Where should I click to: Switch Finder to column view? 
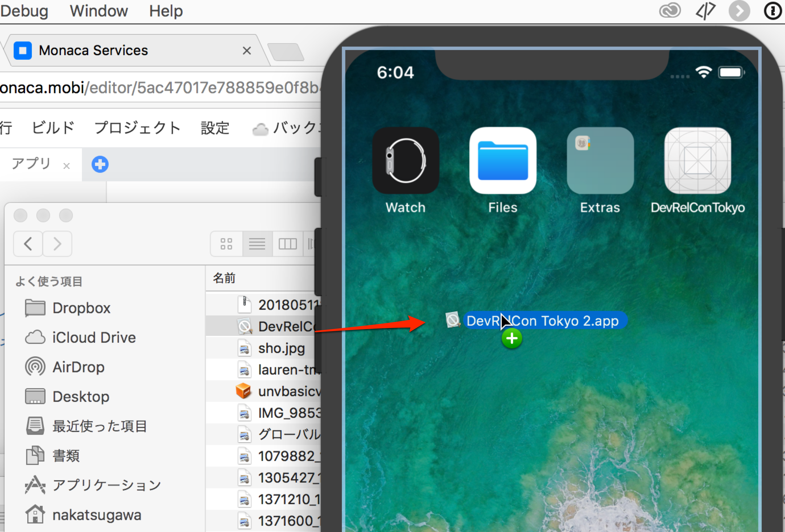288,244
